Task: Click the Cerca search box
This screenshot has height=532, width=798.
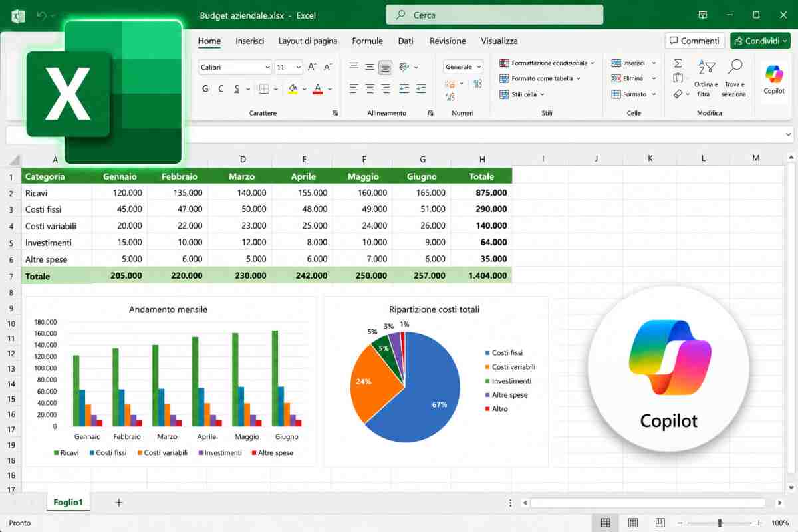Action: (494, 15)
